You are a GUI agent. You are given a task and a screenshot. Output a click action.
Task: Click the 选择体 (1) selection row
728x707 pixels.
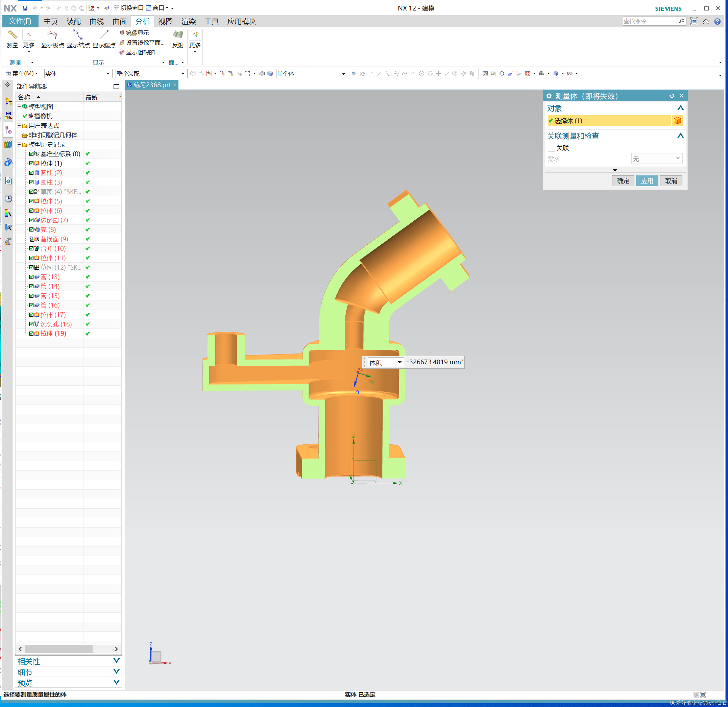(x=609, y=121)
